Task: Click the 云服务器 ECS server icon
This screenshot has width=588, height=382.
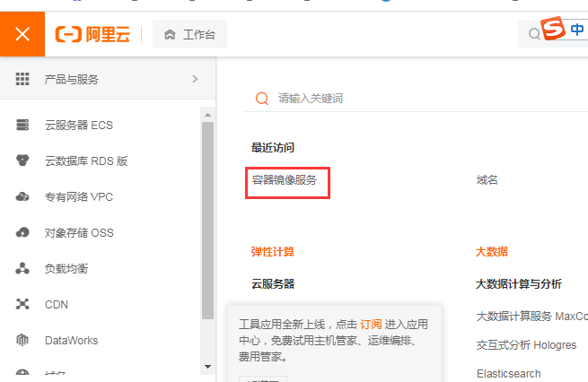Action: pyautogui.click(x=22, y=125)
